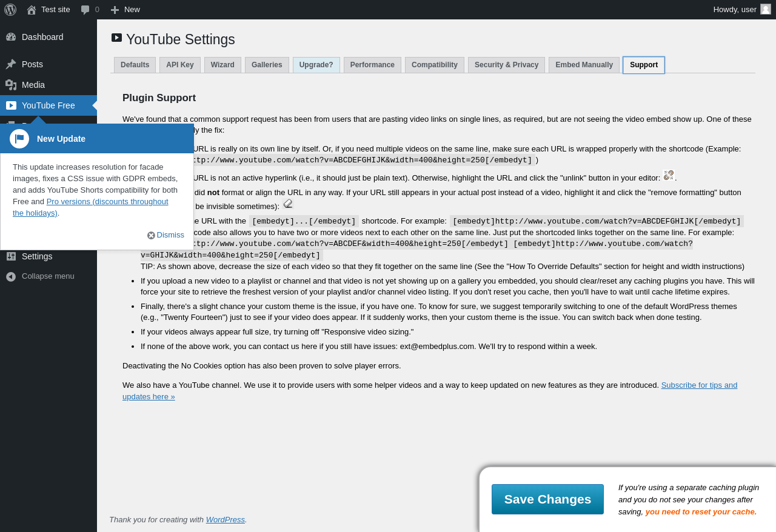
Task: Open Posts in the sidebar
Action: pos(48,64)
